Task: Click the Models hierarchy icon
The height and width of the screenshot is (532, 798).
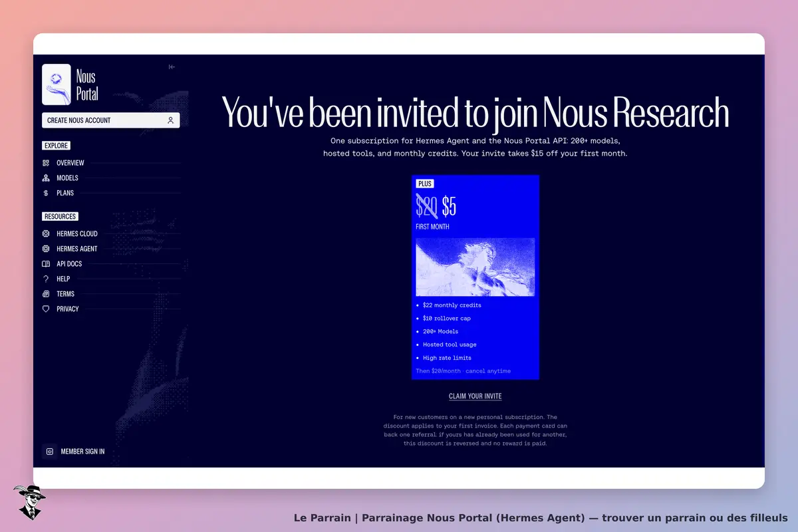Action: coord(46,178)
